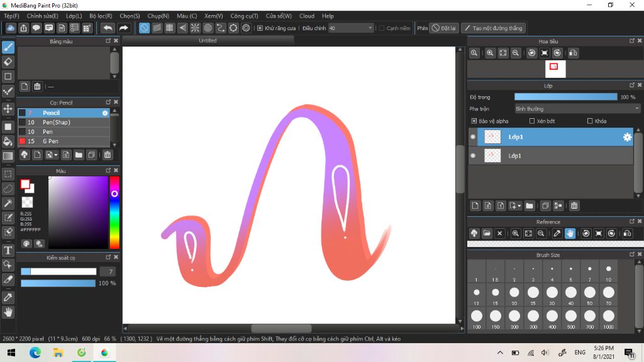The height and width of the screenshot is (362, 644).
Task: Click Tạo một đường thẳng button
Action: click(493, 28)
